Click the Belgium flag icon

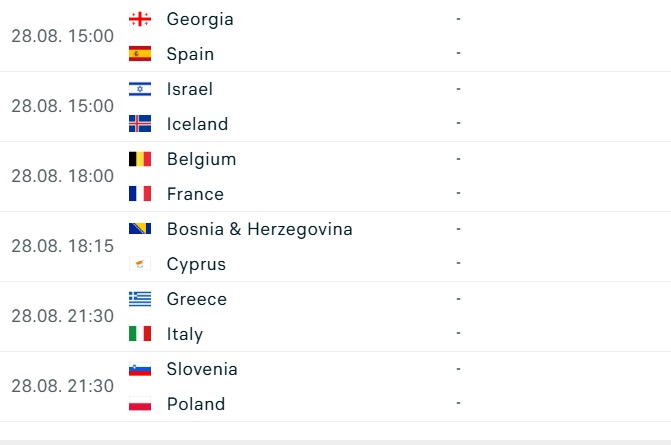pyautogui.click(x=140, y=159)
